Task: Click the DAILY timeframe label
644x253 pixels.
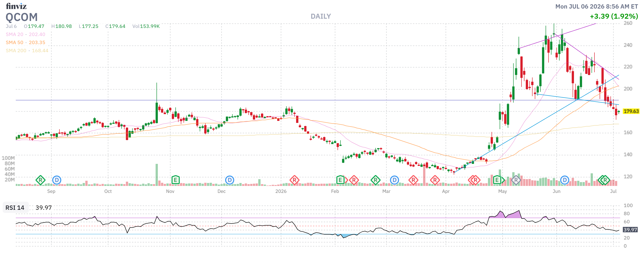Action: (320, 16)
